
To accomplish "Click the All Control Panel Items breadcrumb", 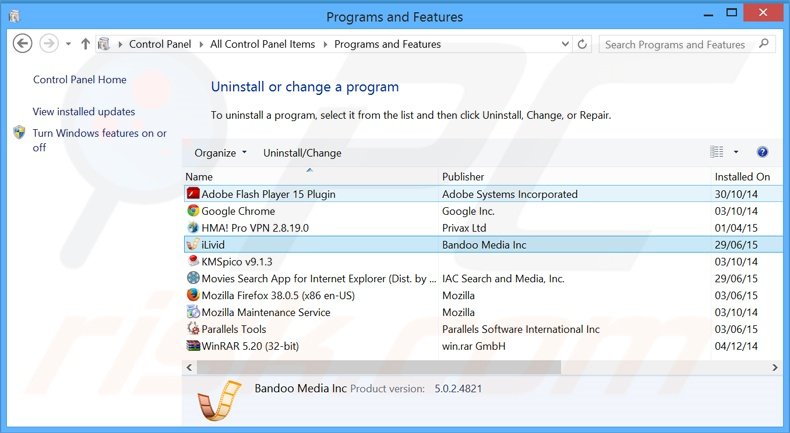I will click(x=262, y=44).
